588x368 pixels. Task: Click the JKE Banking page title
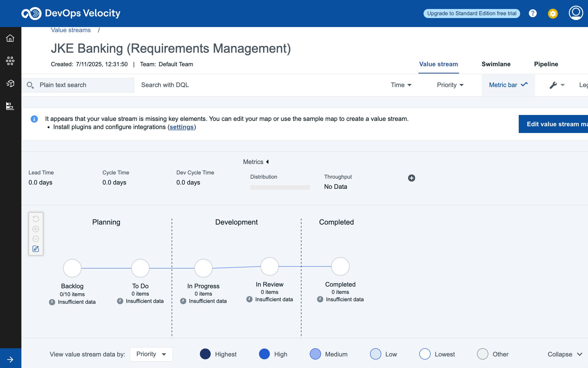[x=171, y=48]
